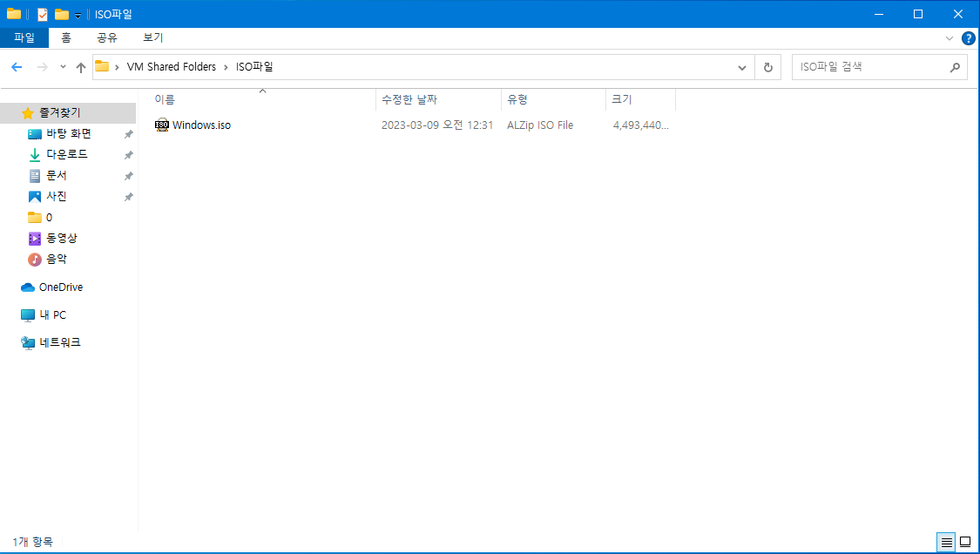Maximize the ISO파일 window
The height and width of the screenshot is (554, 980).
(x=918, y=14)
